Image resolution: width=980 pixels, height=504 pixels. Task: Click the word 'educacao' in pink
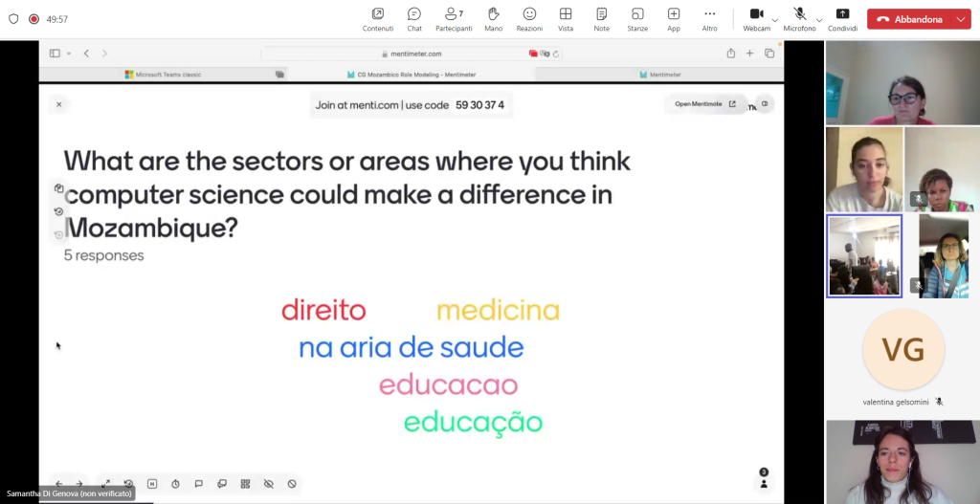pos(449,385)
